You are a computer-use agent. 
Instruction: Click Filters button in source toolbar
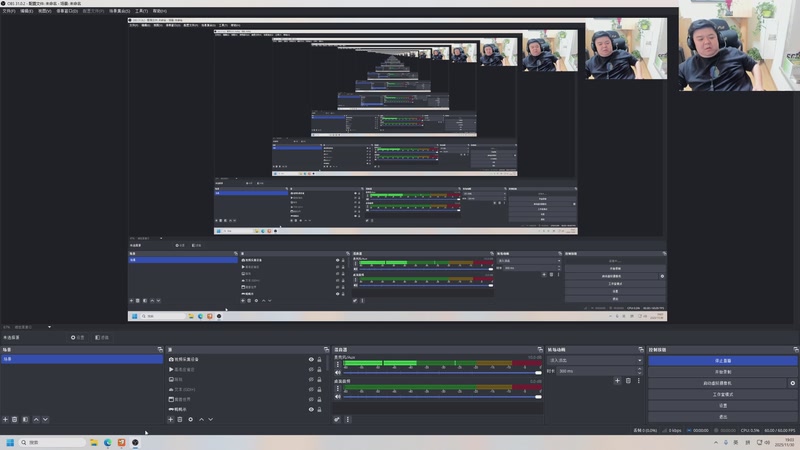click(102, 338)
